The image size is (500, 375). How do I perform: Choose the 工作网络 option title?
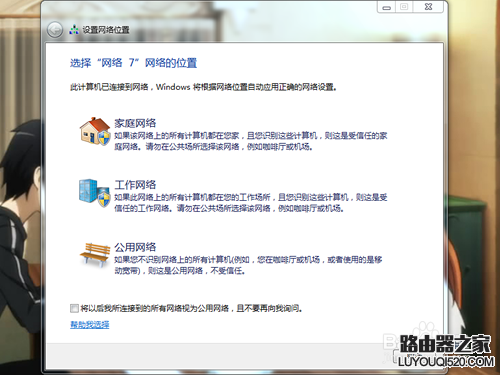pyautogui.click(x=135, y=185)
